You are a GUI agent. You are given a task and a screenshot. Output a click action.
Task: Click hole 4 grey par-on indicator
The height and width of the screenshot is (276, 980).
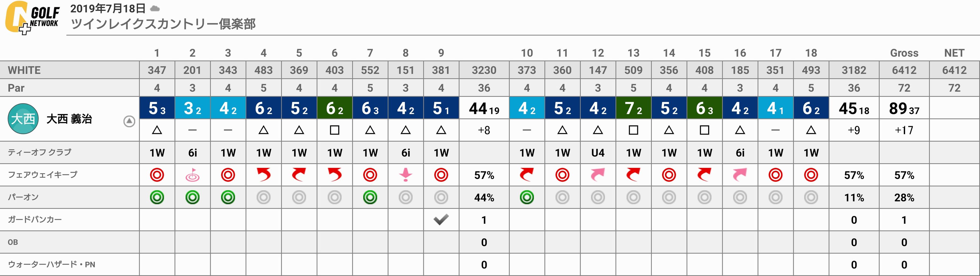pos(263,197)
